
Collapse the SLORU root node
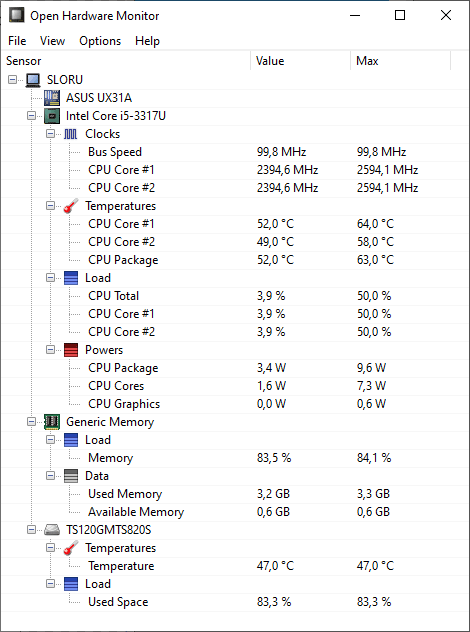13,80
